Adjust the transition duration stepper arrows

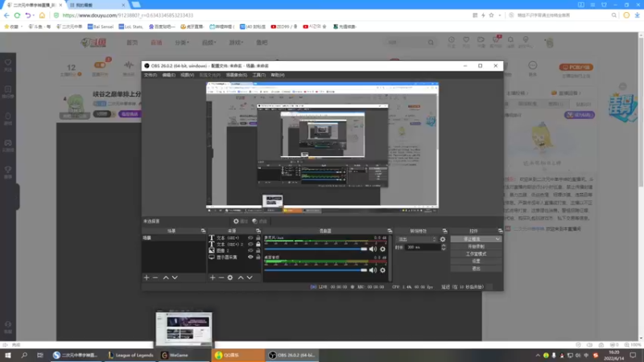444,247
